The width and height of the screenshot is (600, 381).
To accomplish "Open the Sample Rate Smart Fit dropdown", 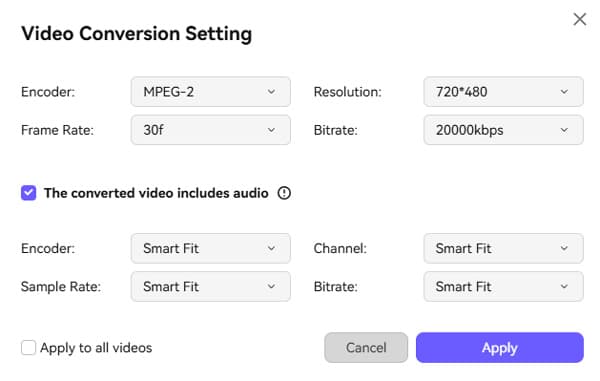I will [211, 287].
